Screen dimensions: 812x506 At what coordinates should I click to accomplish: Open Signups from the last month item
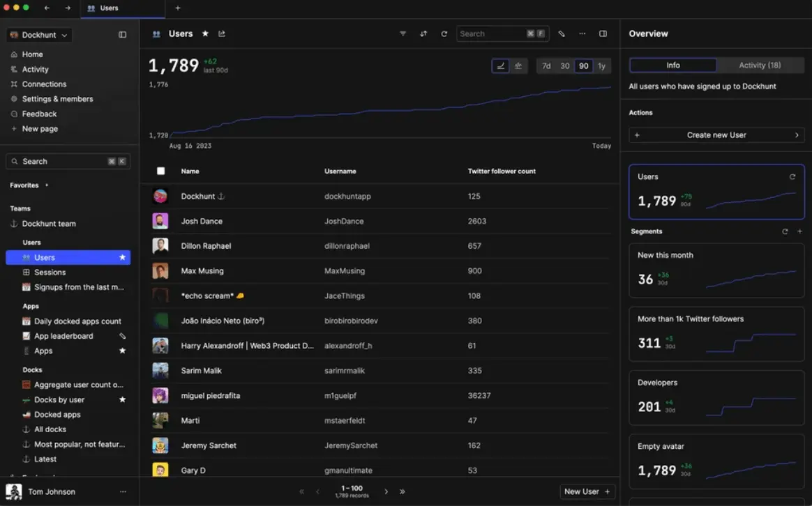point(79,287)
